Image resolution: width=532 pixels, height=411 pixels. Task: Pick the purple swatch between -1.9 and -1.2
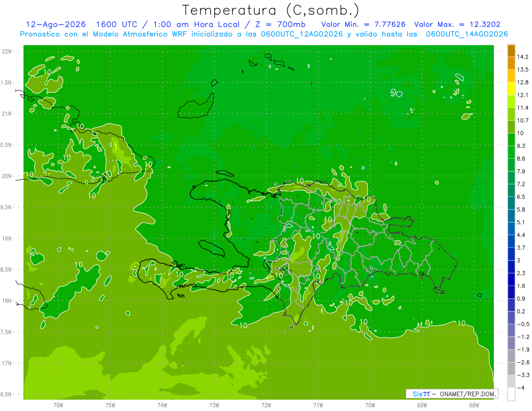pos(511,343)
